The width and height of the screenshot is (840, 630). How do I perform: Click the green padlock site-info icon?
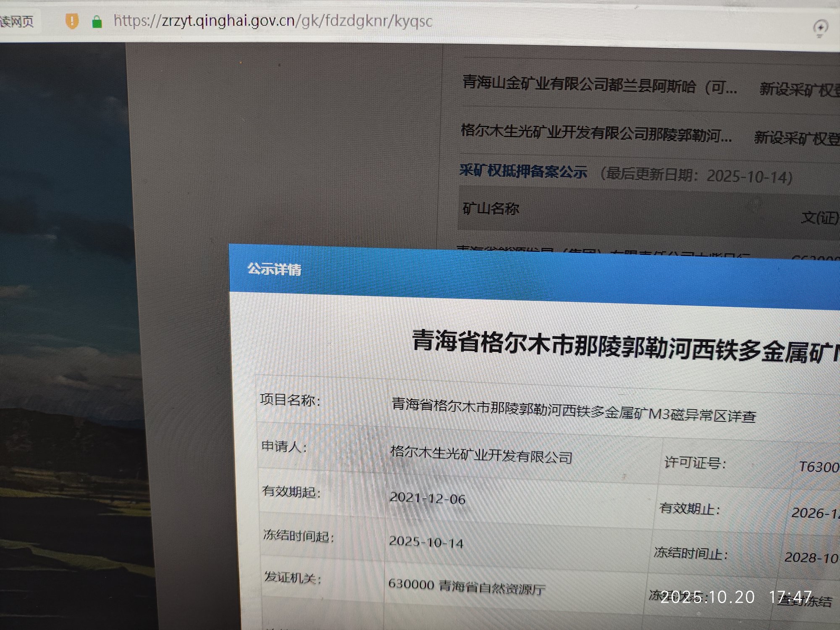click(x=97, y=21)
